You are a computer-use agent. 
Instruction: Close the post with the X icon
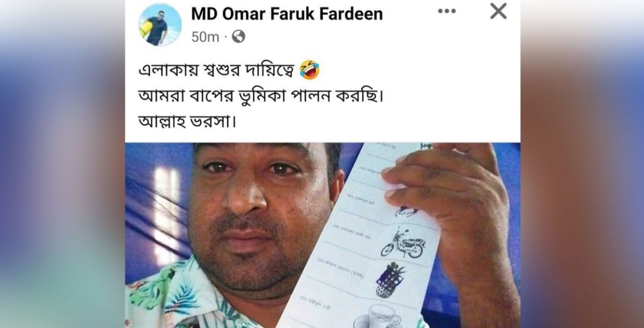(499, 11)
